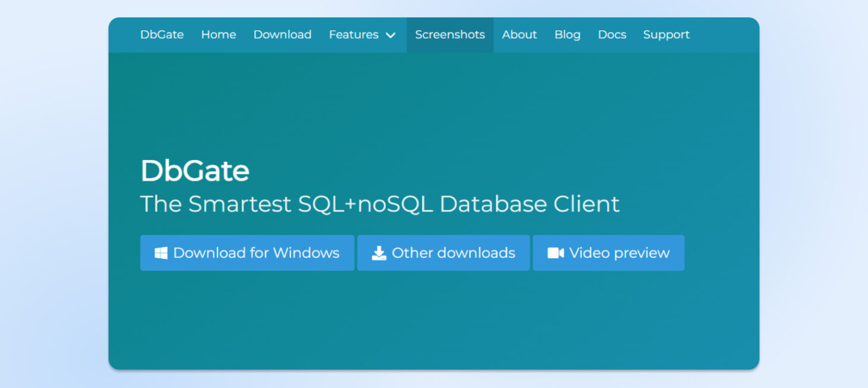Viewport: 868px width, 388px height.
Task: Open the Docs page
Action: [x=612, y=35]
